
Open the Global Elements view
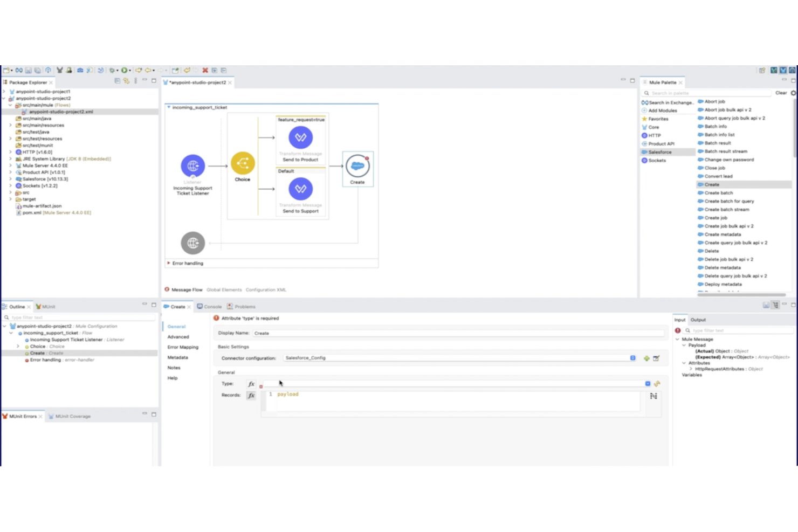click(224, 289)
